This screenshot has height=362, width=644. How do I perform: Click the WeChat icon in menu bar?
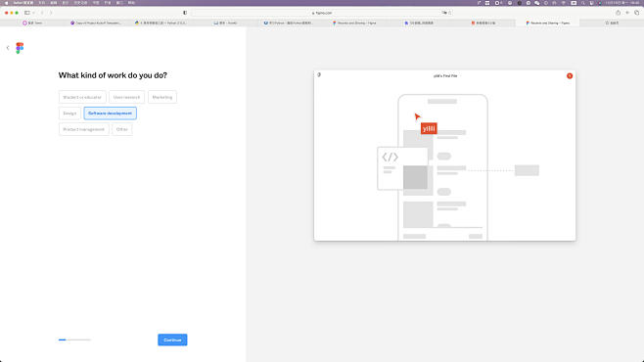tap(536, 3)
